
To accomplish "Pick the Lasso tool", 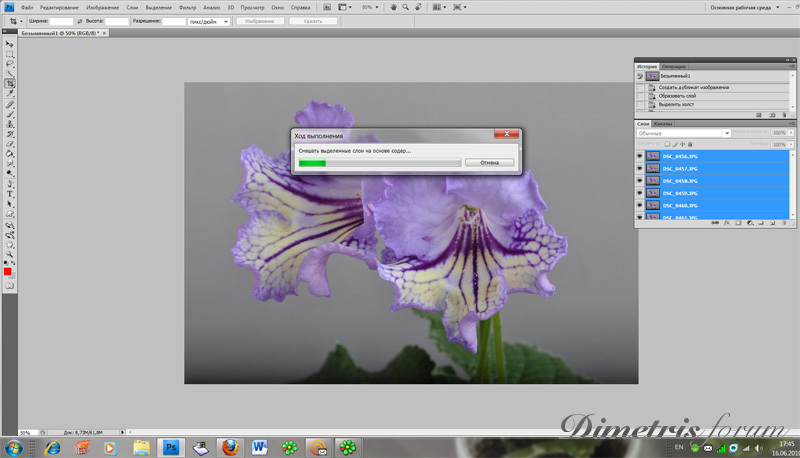I will pos(10,64).
